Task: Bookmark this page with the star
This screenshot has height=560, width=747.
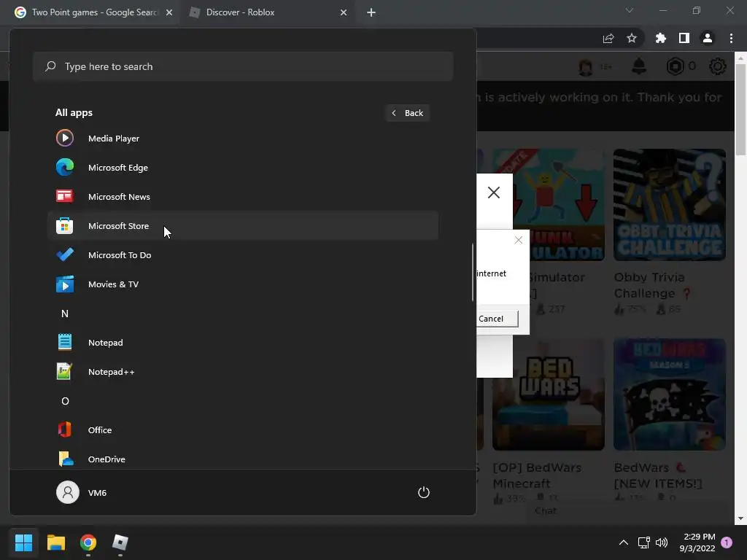Action: click(x=632, y=39)
